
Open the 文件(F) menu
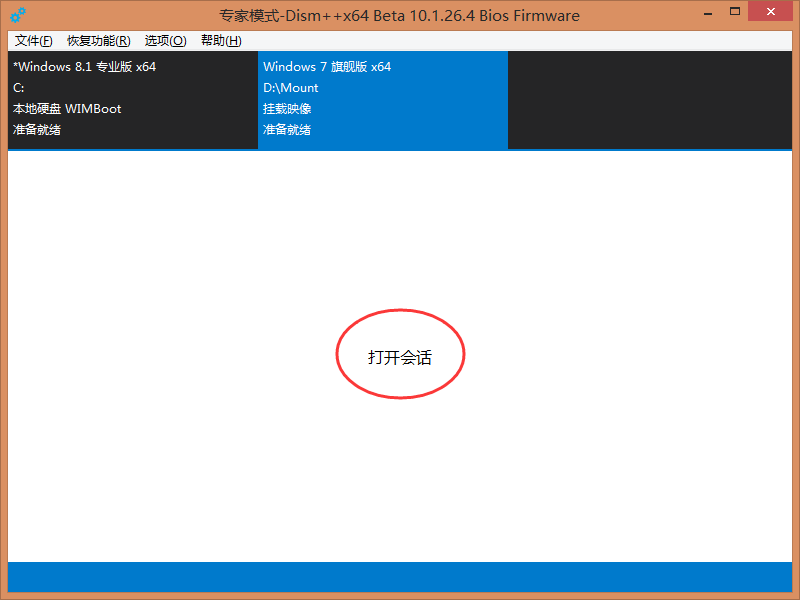pyautogui.click(x=34, y=41)
